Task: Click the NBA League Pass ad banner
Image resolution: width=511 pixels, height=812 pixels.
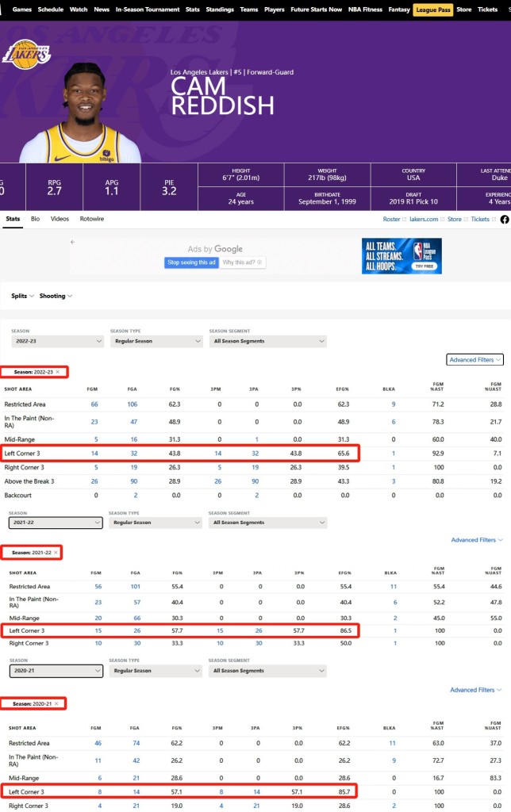Action: [401, 255]
